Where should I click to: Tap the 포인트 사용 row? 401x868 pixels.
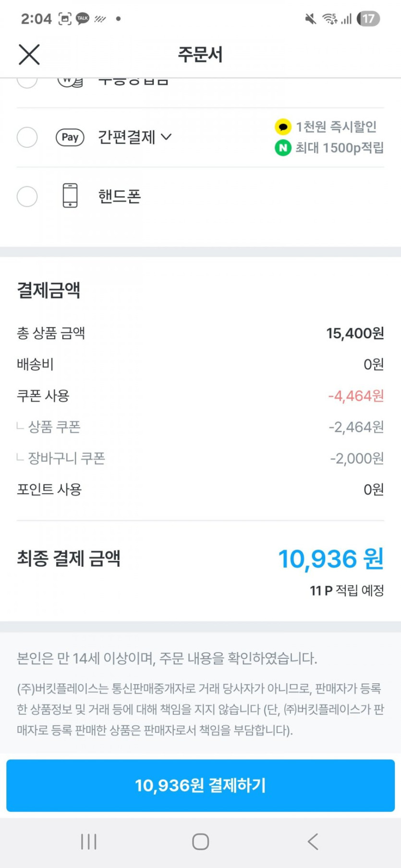pyautogui.click(x=200, y=489)
